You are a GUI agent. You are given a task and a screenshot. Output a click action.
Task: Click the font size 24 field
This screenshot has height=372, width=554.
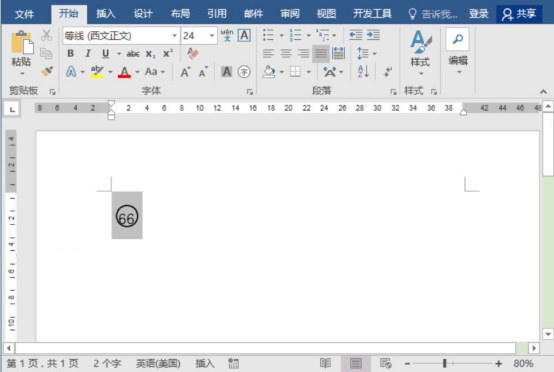(x=194, y=36)
